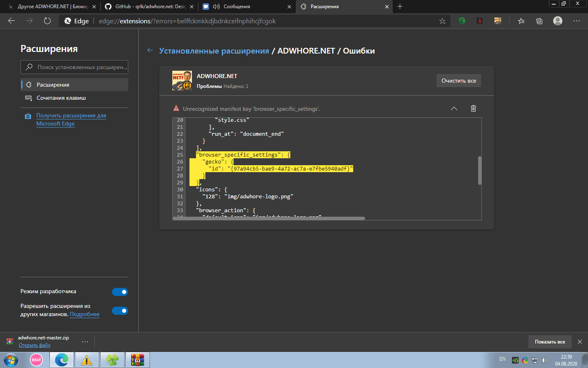The image size is (588, 368).
Task: Focus the installed extensions search field
Action: pos(74,67)
